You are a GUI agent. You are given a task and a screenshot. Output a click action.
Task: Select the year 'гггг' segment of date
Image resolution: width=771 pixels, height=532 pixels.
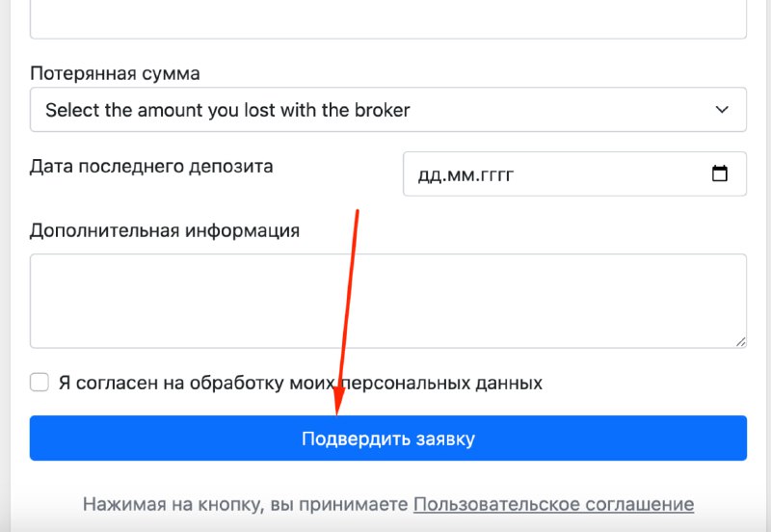click(495, 175)
